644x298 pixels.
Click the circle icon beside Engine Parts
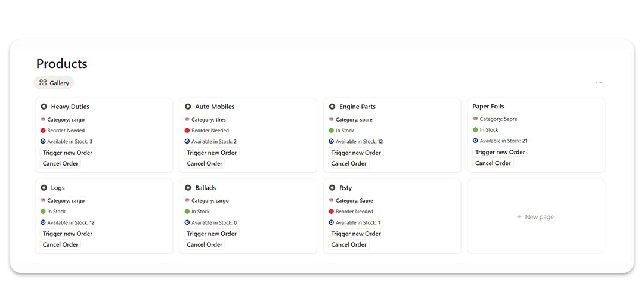pos(332,106)
